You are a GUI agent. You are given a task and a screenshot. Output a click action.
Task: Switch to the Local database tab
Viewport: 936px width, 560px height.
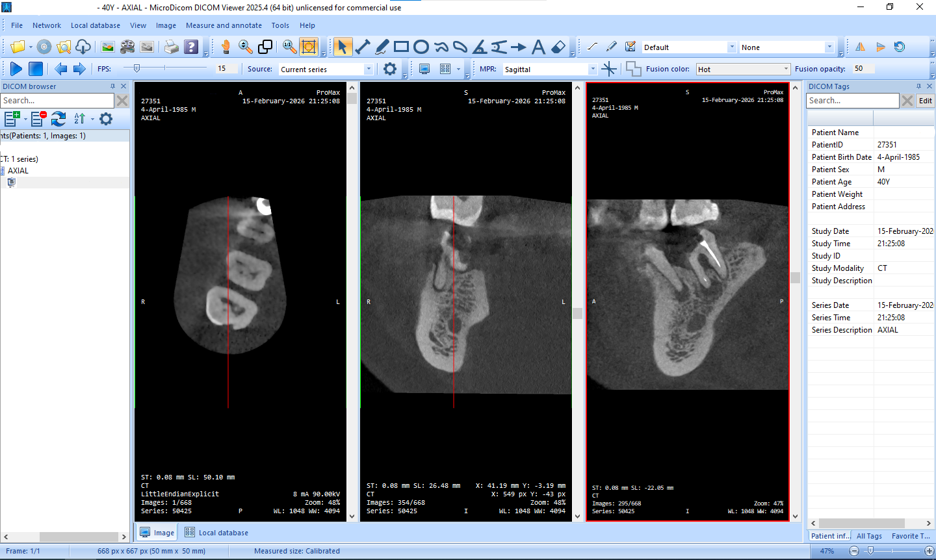tap(216, 533)
